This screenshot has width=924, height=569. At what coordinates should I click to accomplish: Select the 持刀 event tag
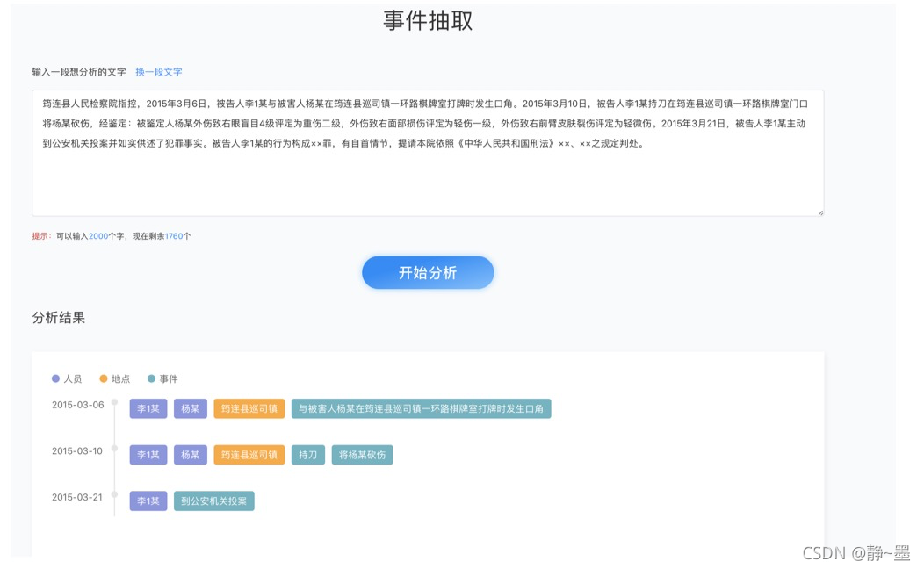click(x=308, y=455)
